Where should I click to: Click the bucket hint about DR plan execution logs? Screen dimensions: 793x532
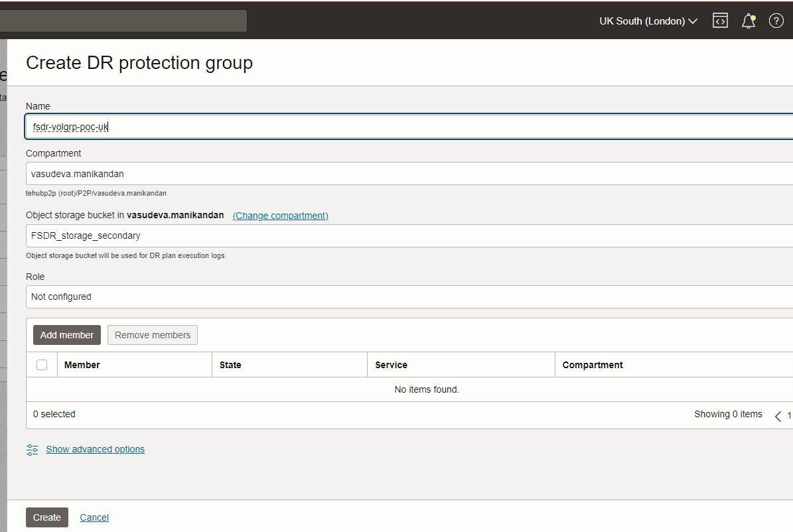click(x=126, y=255)
